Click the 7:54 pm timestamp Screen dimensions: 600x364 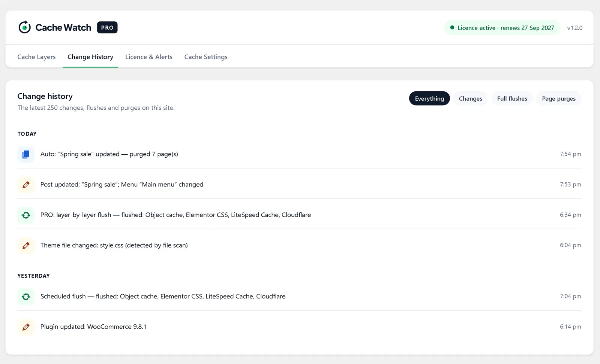pos(570,154)
